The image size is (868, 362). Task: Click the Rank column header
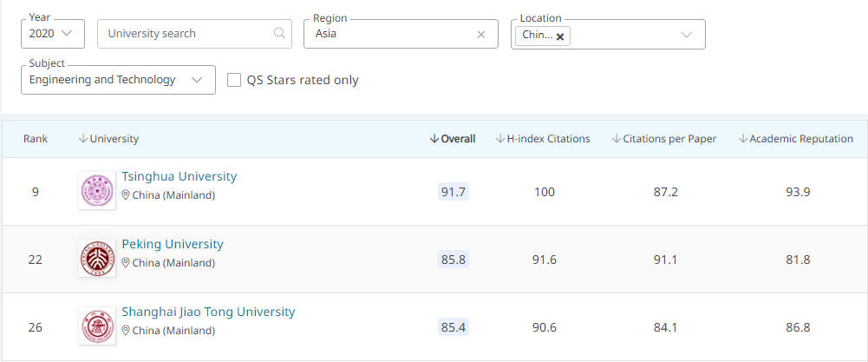[x=36, y=139]
